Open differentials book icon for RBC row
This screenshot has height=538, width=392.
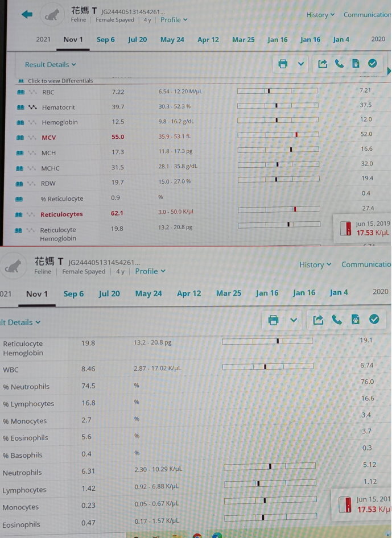(20, 92)
